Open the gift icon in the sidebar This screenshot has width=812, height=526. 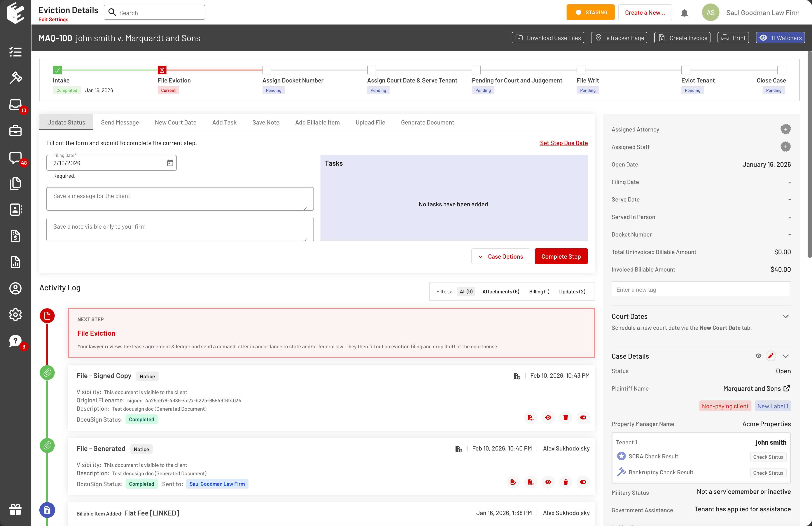[x=15, y=510]
